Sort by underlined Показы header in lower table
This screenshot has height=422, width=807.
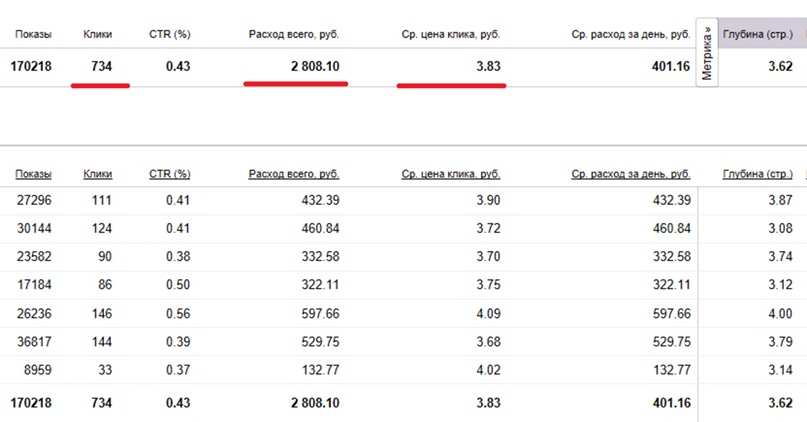(33, 174)
